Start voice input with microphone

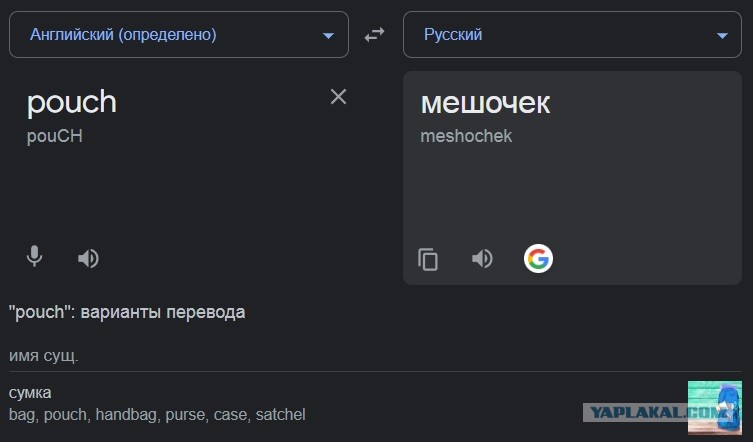point(34,256)
